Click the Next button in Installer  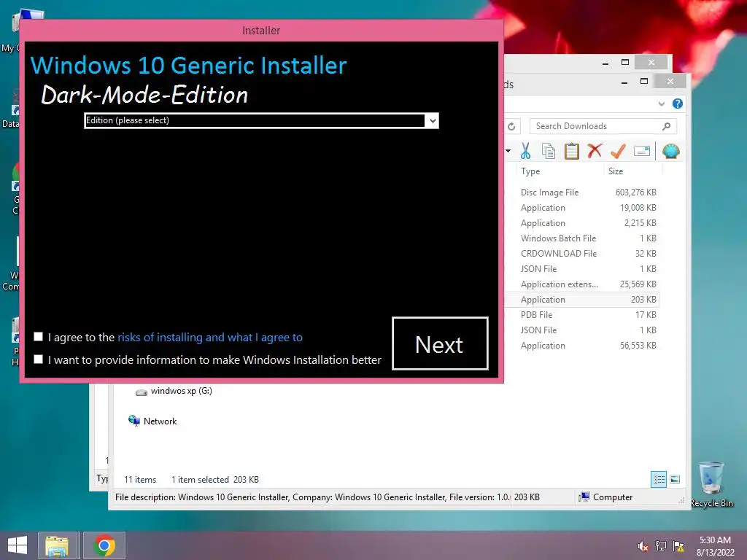[x=440, y=343]
